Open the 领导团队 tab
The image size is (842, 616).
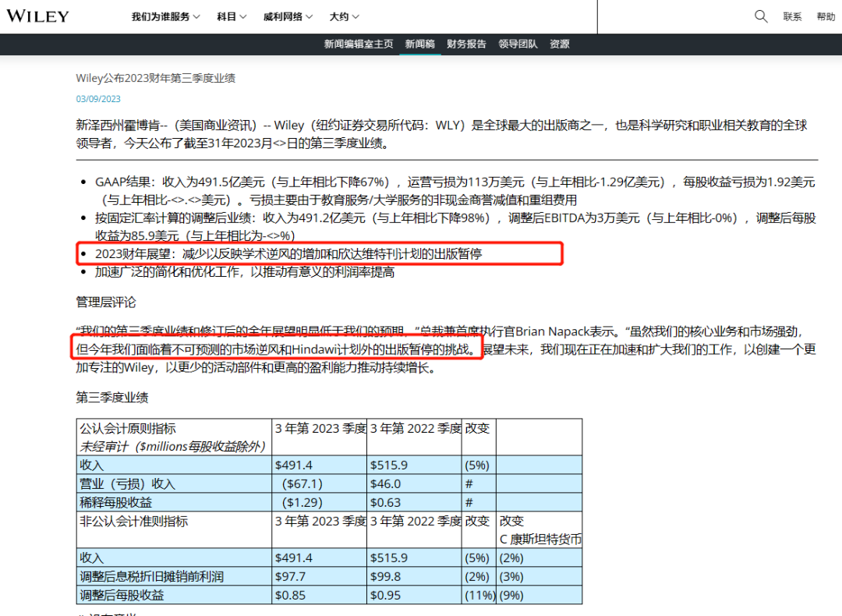pos(518,44)
